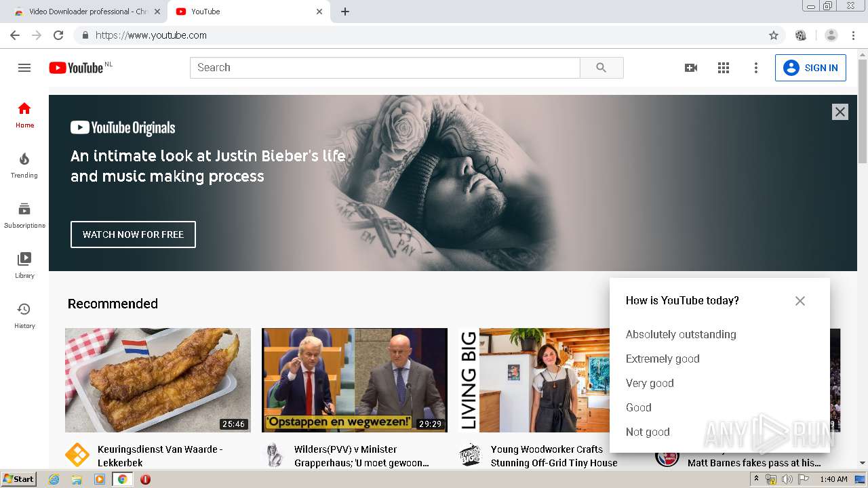Close the YouTube tab
This screenshot has height=488, width=868.
click(319, 12)
